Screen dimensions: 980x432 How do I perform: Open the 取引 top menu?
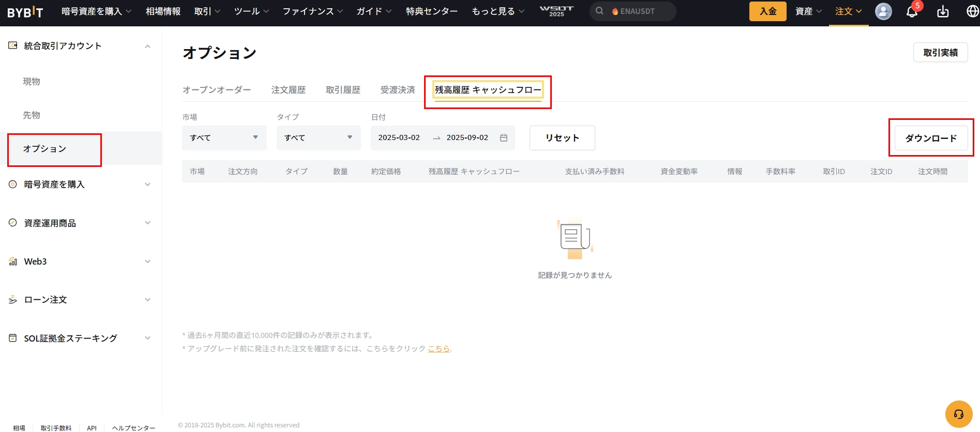coord(207,11)
